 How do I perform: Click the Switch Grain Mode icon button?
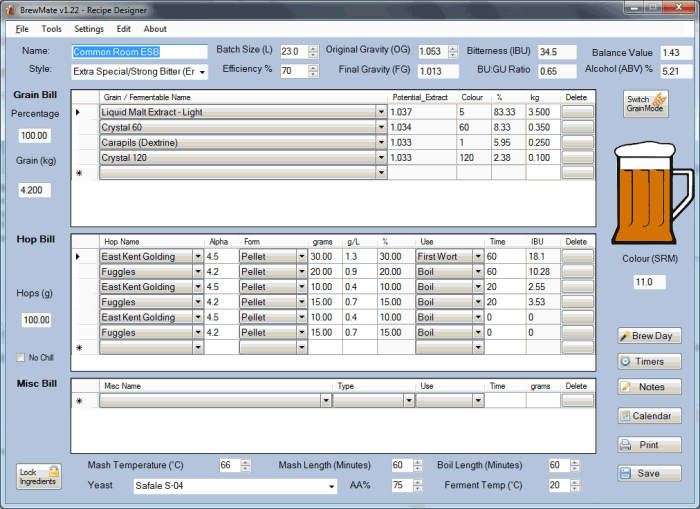[x=646, y=103]
